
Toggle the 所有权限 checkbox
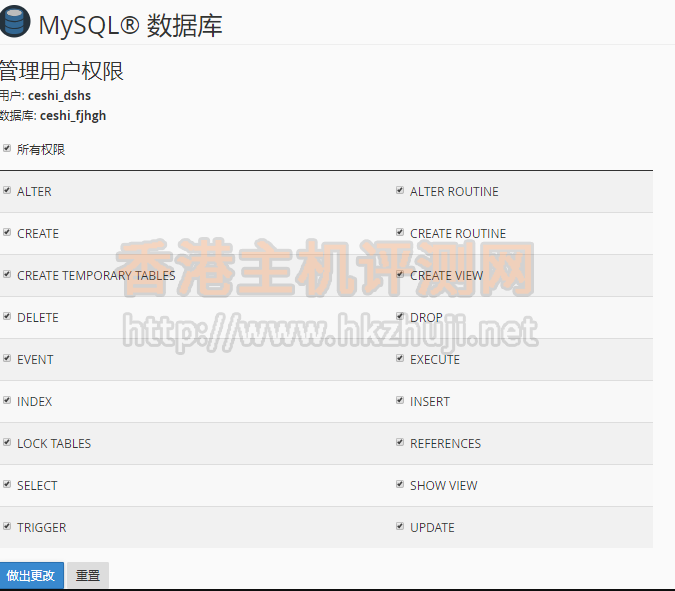click(x=7, y=149)
